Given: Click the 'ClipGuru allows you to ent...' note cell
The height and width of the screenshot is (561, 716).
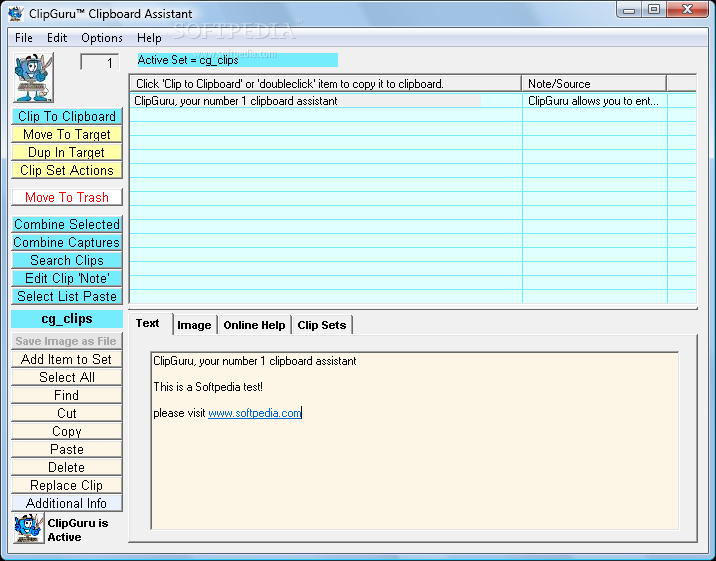Looking at the screenshot, I should click(594, 101).
